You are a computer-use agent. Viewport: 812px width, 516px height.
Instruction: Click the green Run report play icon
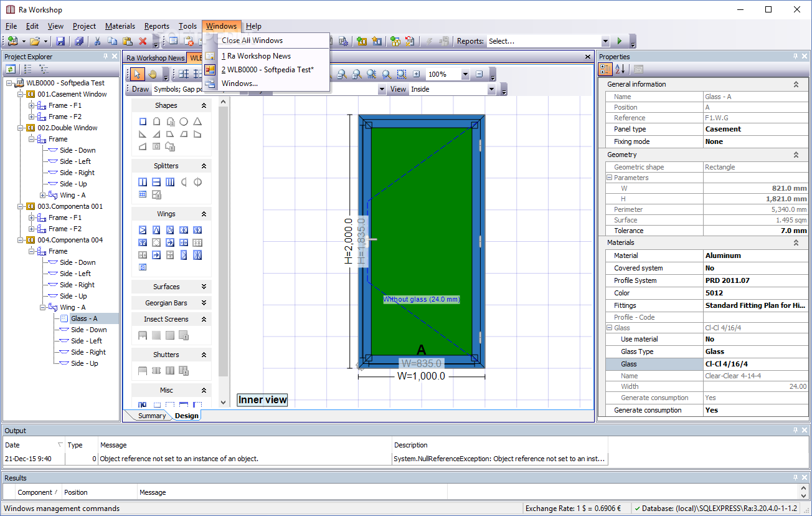[x=619, y=41]
